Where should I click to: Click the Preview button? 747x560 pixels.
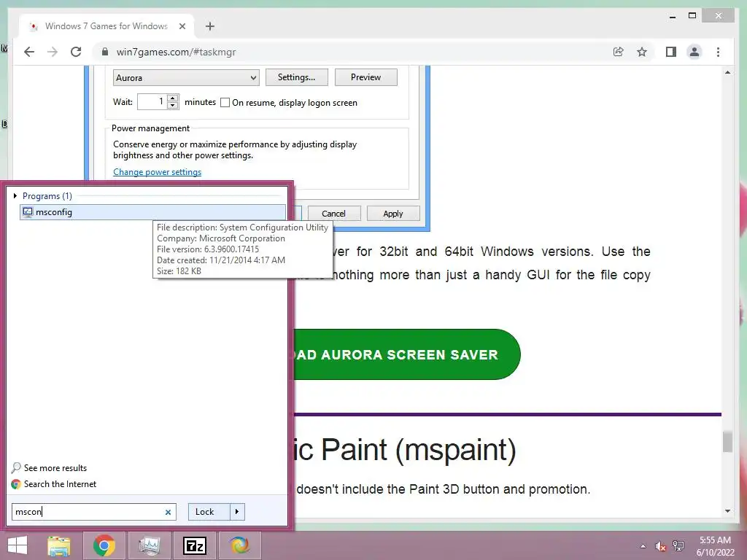click(366, 77)
